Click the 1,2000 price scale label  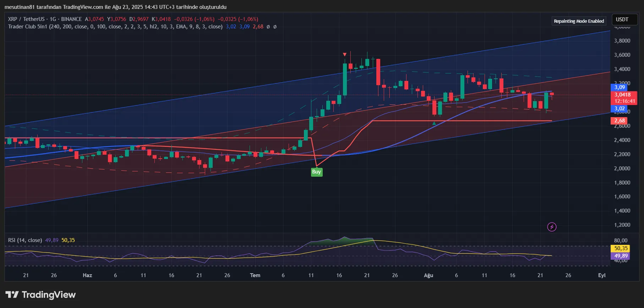pyautogui.click(x=622, y=225)
